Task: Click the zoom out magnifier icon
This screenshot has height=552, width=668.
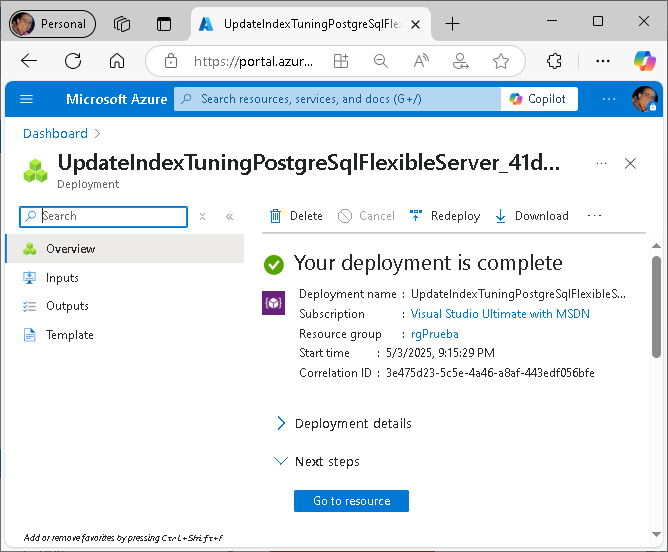Action: (x=380, y=61)
